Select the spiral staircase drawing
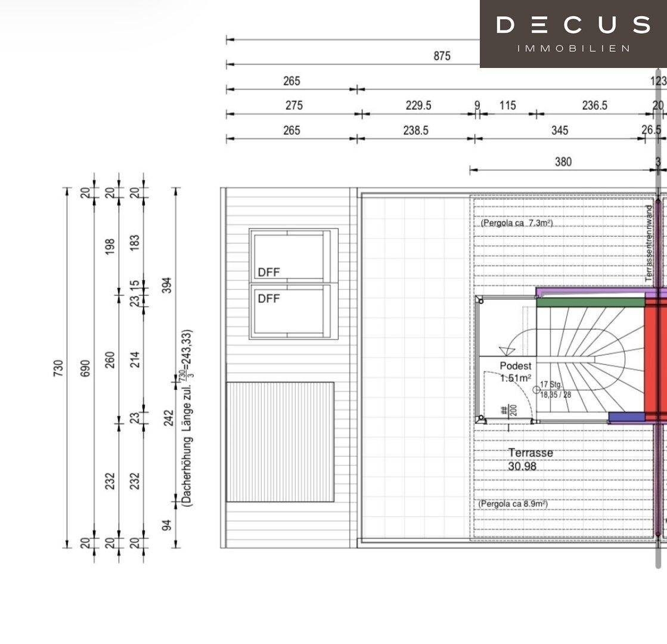 [x=591, y=360]
